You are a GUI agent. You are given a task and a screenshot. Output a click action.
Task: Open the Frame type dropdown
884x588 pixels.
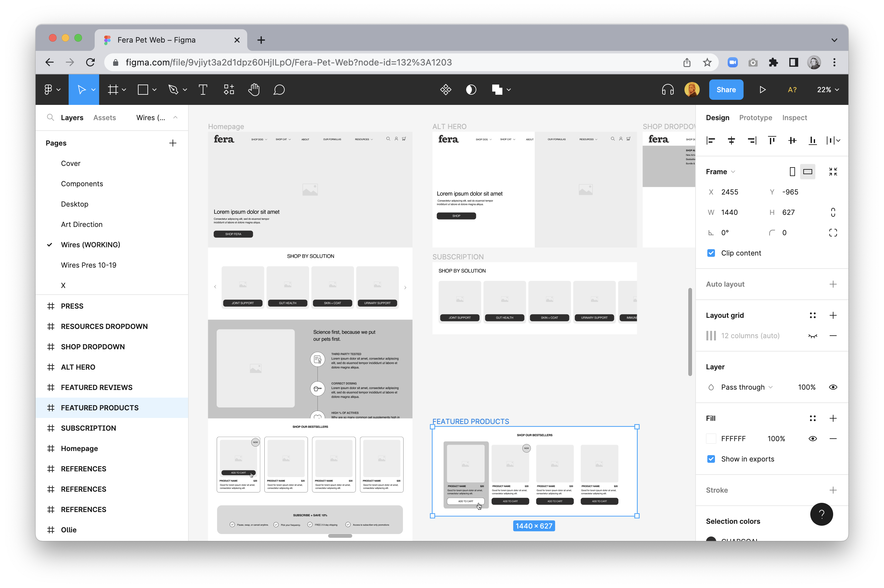(x=720, y=171)
